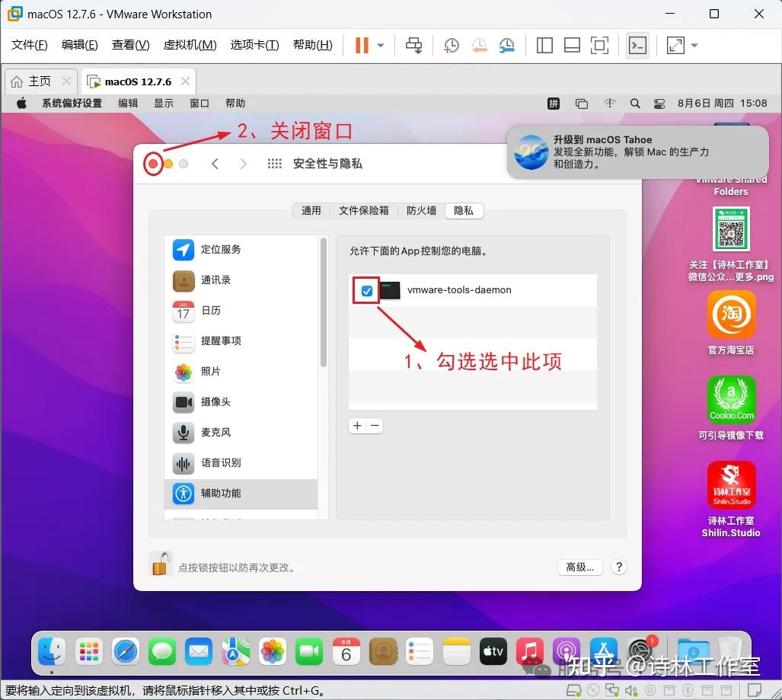Click the 高级... button
Viewport: 782px width, 700px height.
point(580,567)
